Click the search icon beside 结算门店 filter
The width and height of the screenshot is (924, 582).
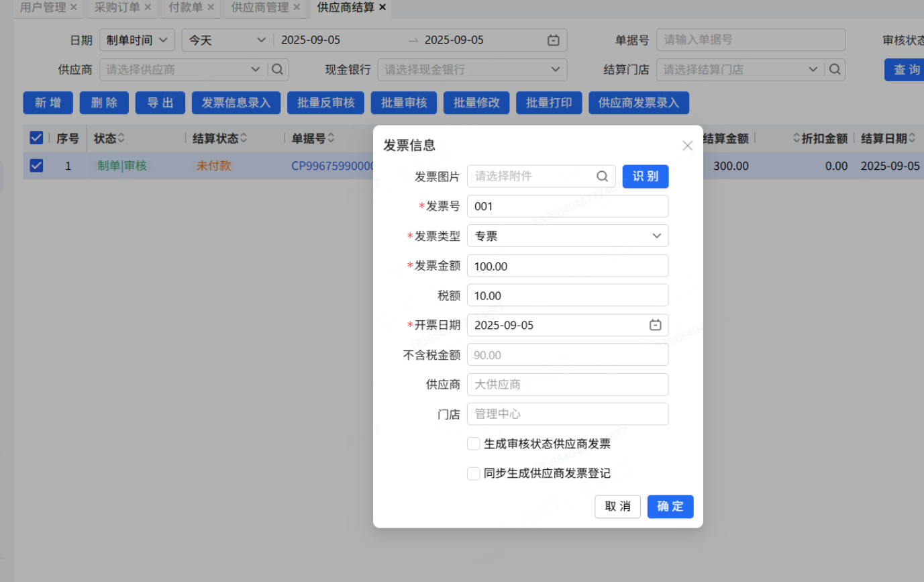tap(835, 69)
